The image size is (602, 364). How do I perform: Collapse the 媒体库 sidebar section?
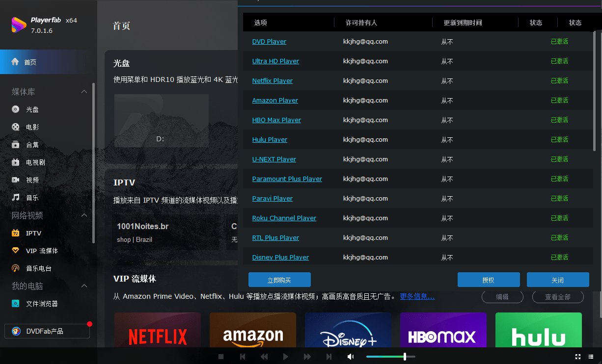tap(83, 91)
